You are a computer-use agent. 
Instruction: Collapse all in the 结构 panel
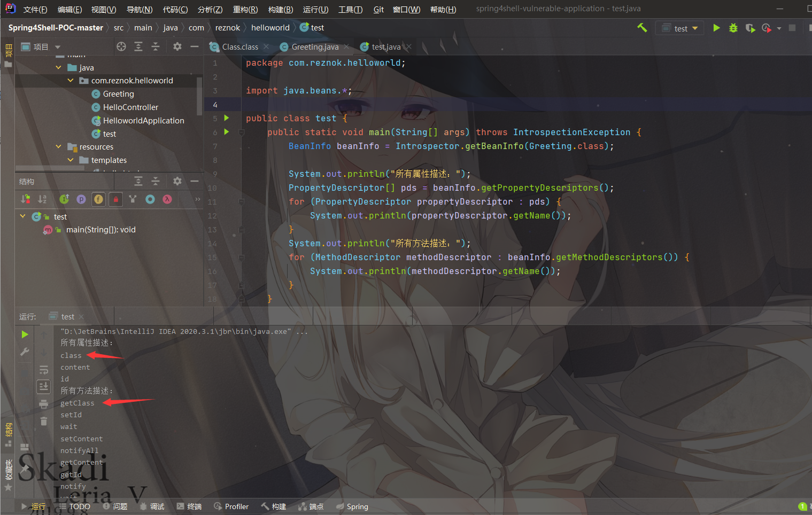point(156,181)
